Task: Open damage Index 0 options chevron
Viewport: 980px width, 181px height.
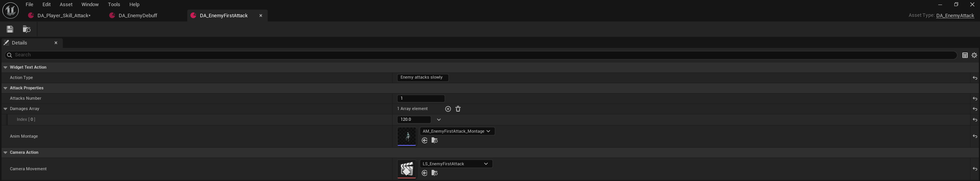Action: coord(439,120)
